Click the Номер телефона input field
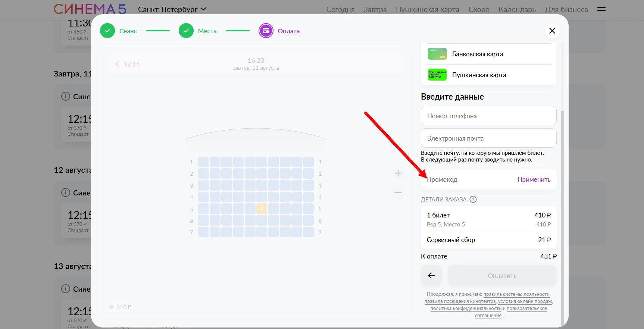The height and width of the screenshot is (329, 644). coord(488,116)
